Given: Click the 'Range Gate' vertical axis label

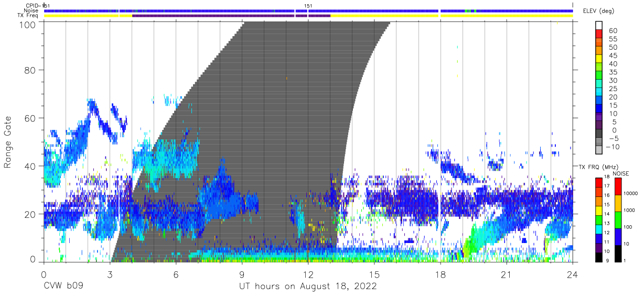Looking at the screenshot, I should 8,142.
